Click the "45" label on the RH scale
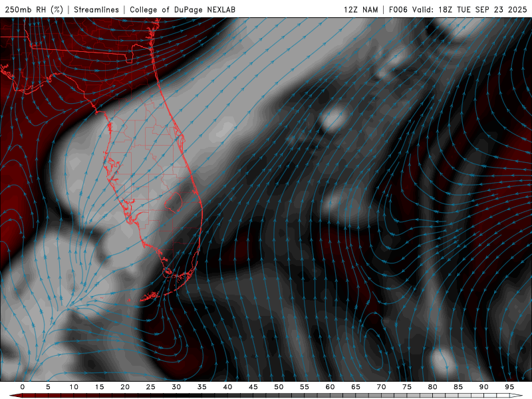The height and width of the screenshot is (399, 532). click(253, 387)
